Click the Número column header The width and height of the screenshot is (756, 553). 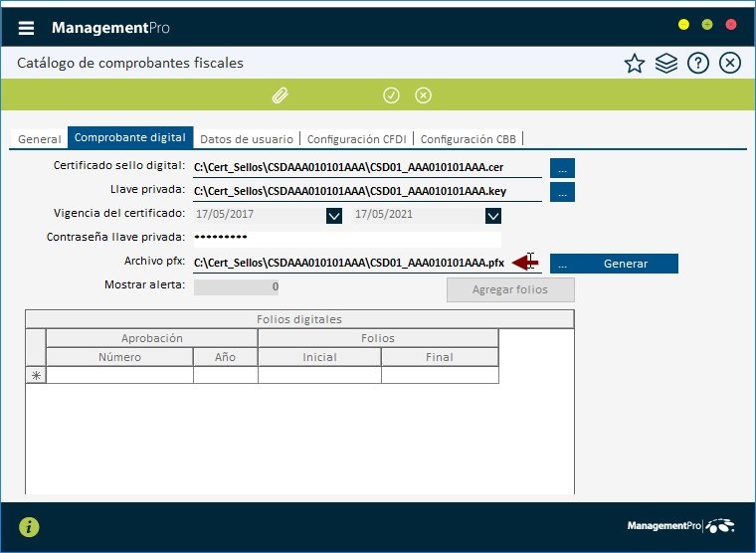coord(119,357)
